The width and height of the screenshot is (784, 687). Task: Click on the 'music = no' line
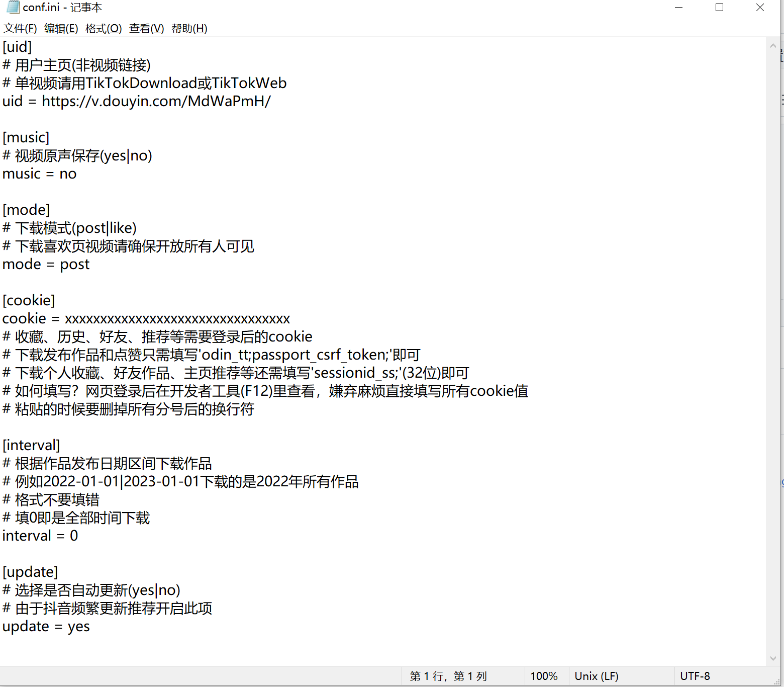[x=39, y=174]
